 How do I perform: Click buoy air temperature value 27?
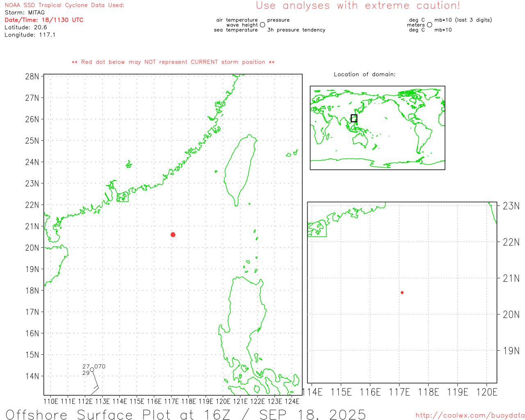coord(86,367)
